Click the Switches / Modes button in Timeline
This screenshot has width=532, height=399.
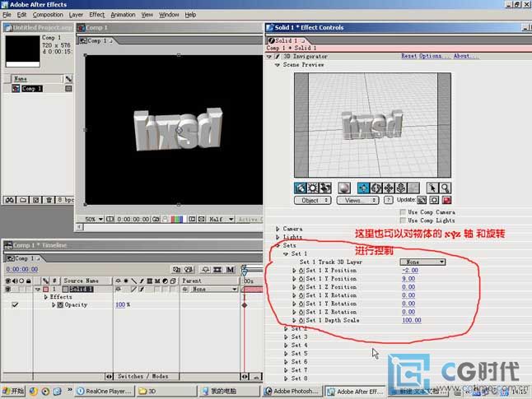(x=142, y=376)
